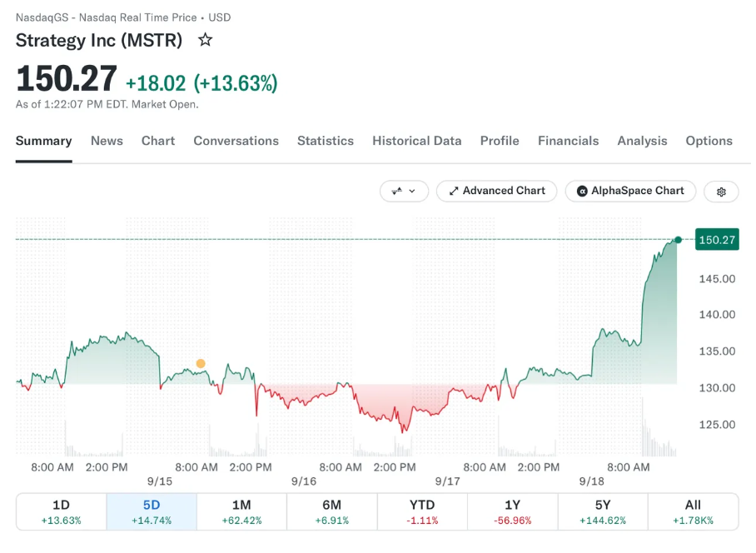Screen dimensions: 756x553
Task: Click the 130.00 axis label
Action: pos(717,388)
